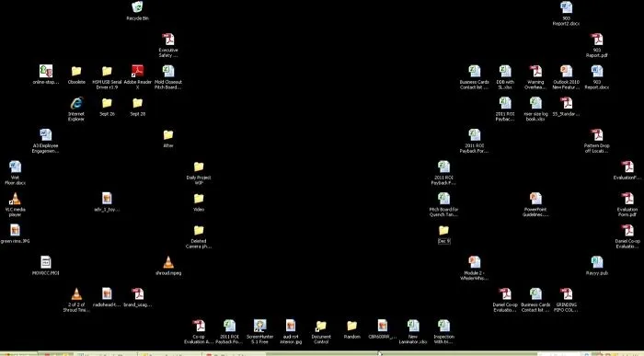Viewport: 644px width, 356px height.
Task: Open the Obsolete folder
Action: 76,71
